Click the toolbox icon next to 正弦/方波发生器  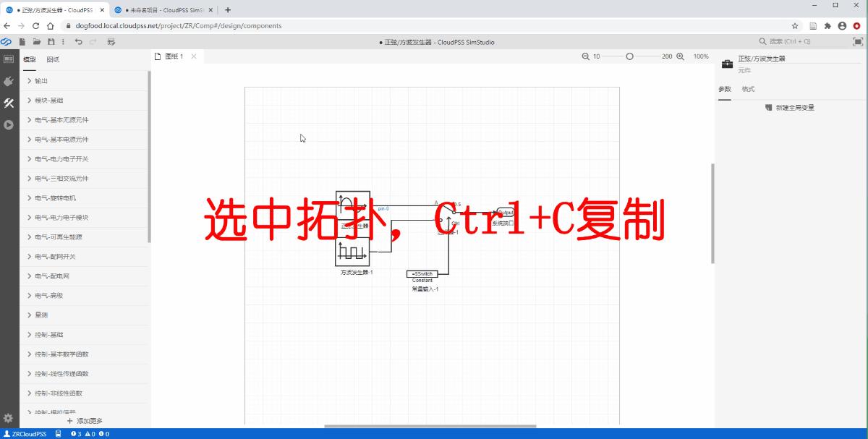pyautogui.click(x=726, y=64)
